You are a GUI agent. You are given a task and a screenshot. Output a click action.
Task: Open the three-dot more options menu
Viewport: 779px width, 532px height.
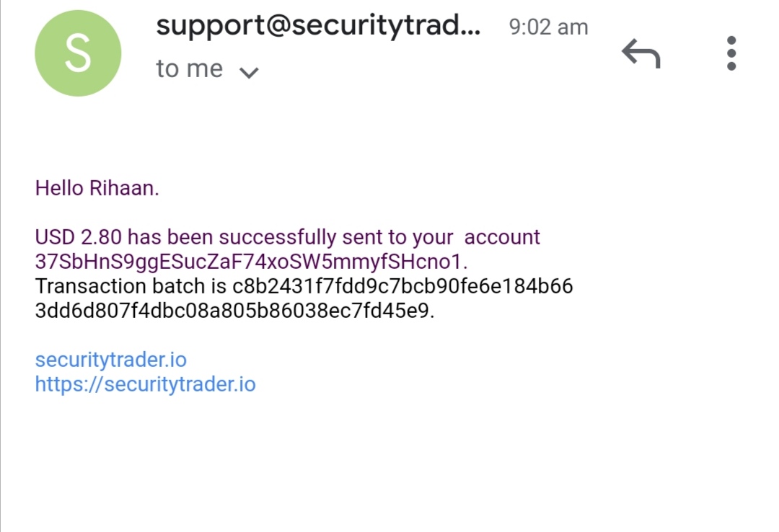click(x=731, y=53)
